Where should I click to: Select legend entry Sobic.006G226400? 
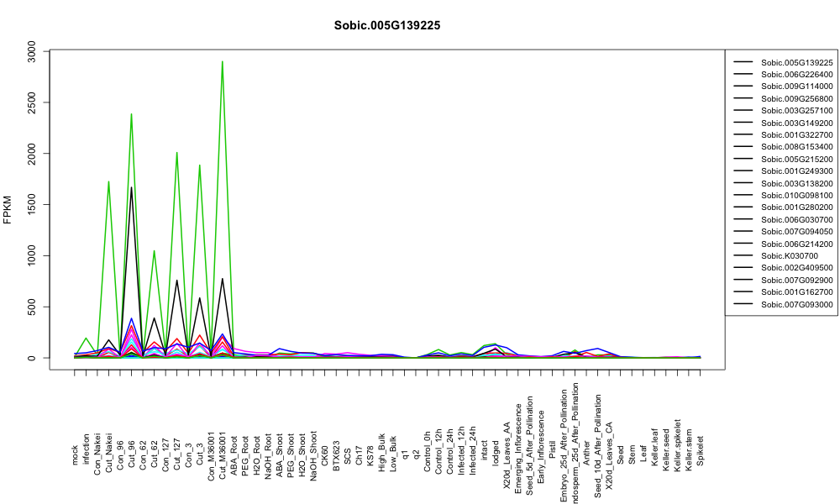click(x=796, y=75)
